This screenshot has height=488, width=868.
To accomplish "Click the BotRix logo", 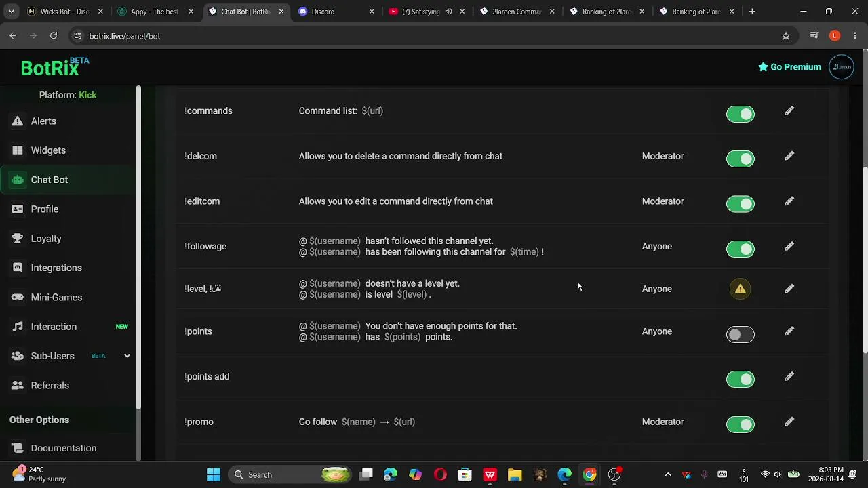I will [x=55, y=66].
